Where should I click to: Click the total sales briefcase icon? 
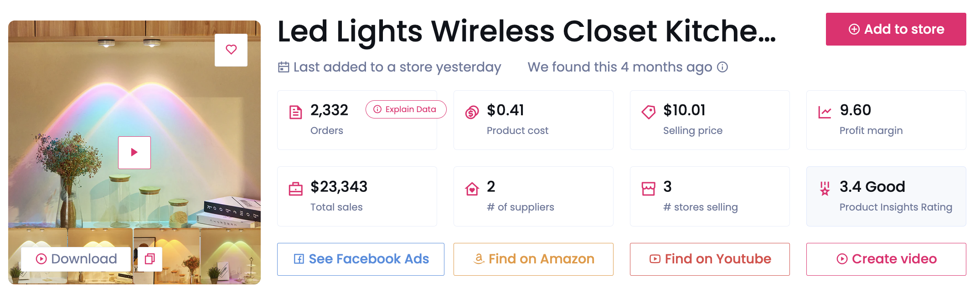click(x=296, y=189)
